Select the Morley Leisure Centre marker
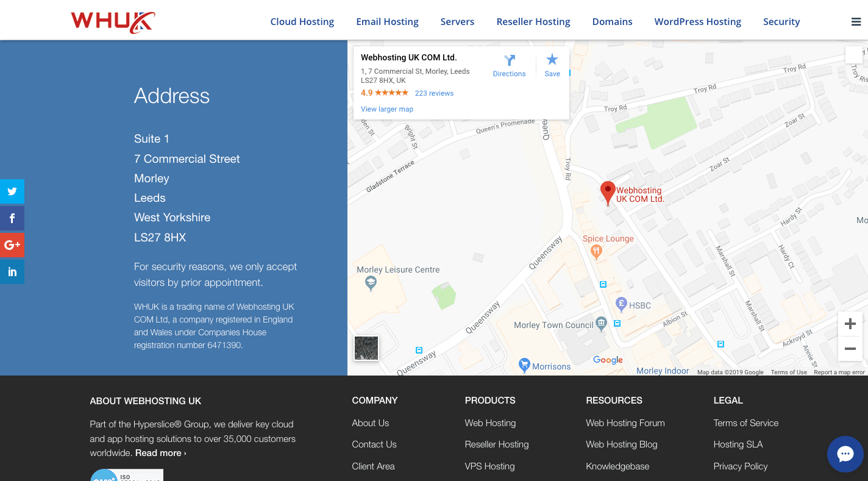 pyautogui.click(x=371, y=282)
